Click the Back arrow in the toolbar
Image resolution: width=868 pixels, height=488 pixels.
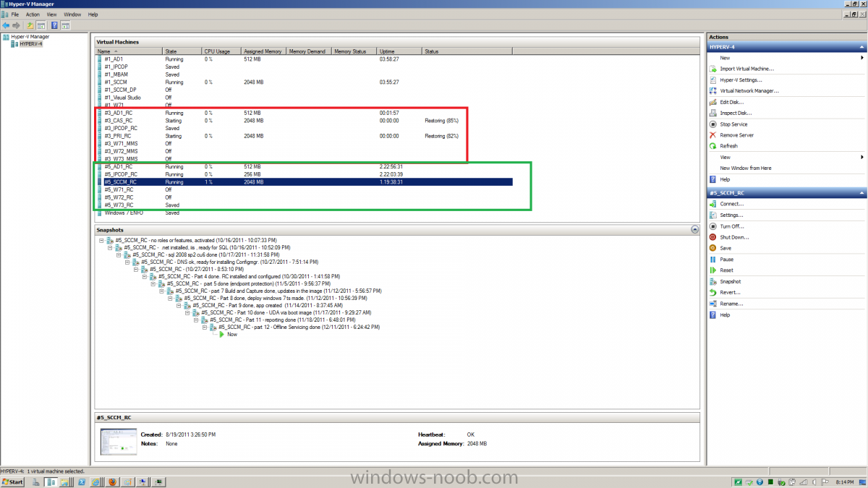pyautogui.click(x=6, y=25)
